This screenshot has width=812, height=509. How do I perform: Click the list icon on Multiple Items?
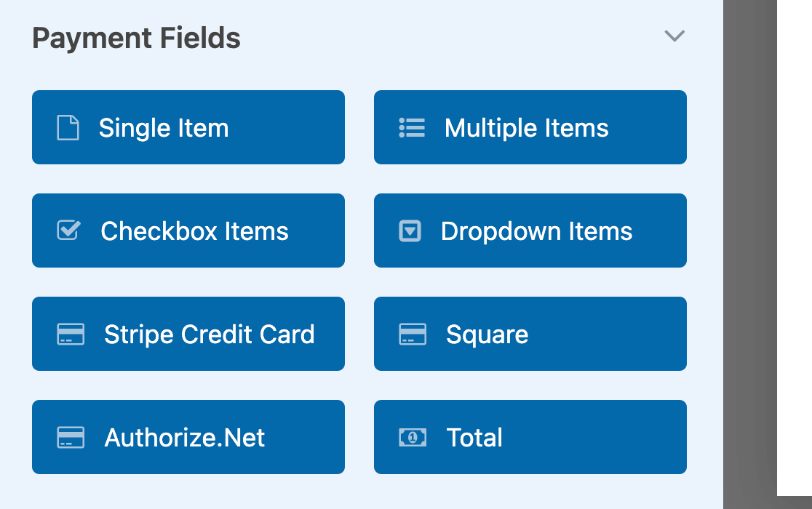(412, 128)
